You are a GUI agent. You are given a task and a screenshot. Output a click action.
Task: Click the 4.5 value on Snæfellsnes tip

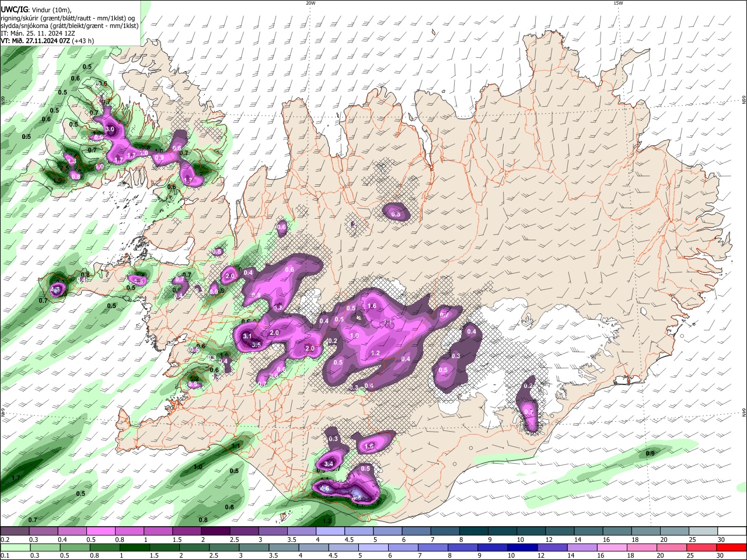click(x=56, y=289)
